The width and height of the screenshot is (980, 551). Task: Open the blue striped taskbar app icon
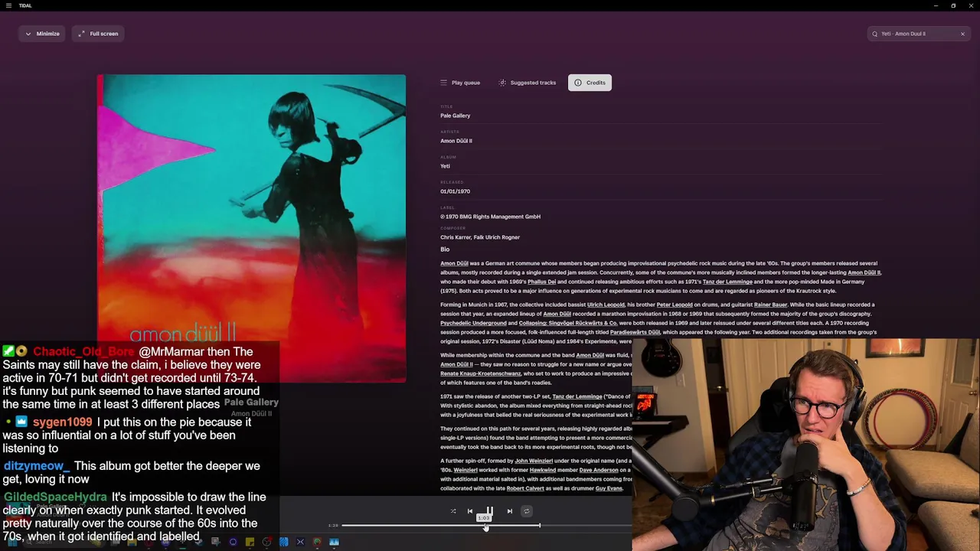pos(283,542)
